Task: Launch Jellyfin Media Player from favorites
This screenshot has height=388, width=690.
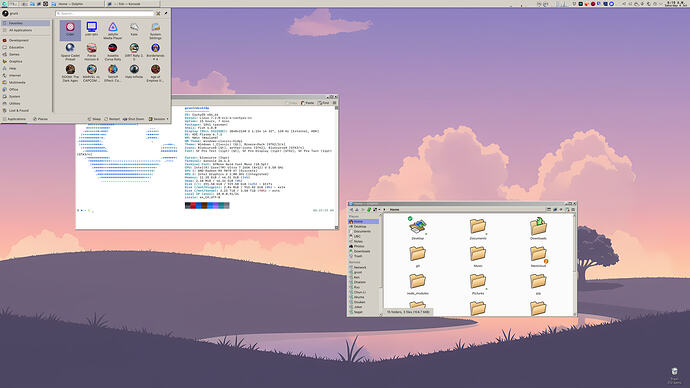Action: click(x=113, y=30)
